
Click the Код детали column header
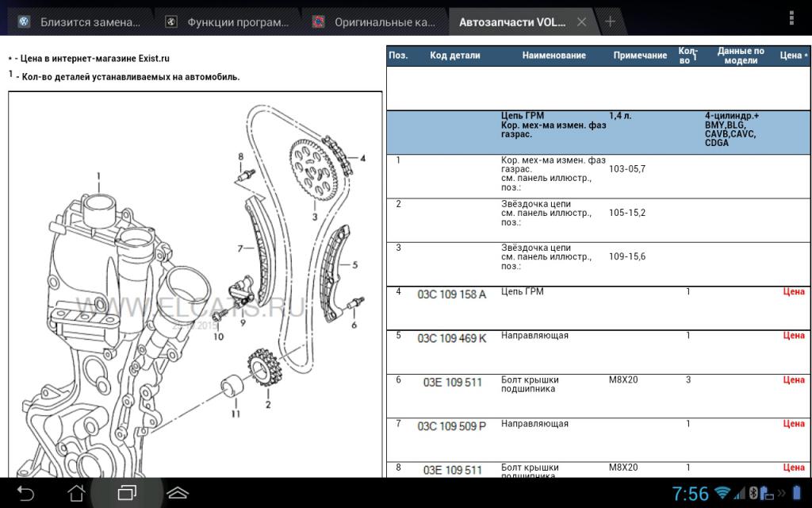tap(454, 56)
